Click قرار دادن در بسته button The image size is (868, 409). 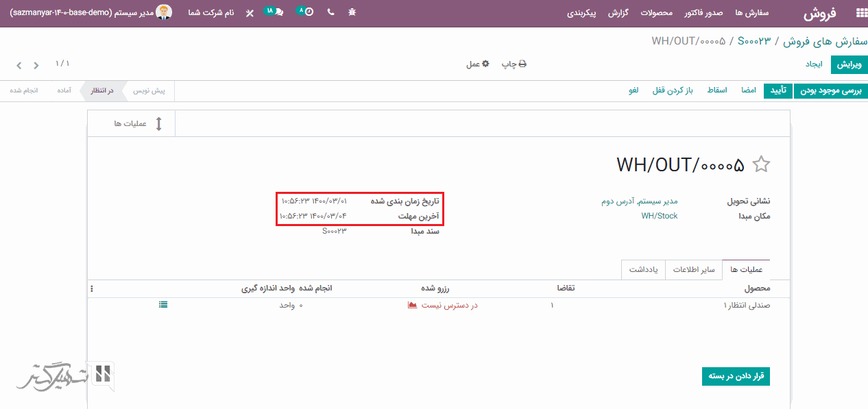(736, 376)
